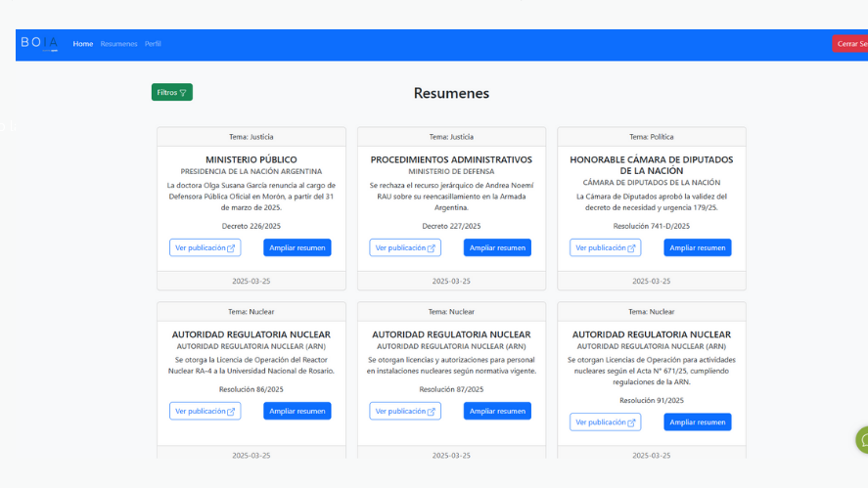Click the text Resolución 87/2025
868x488 pixels.
tap(451, 389)
